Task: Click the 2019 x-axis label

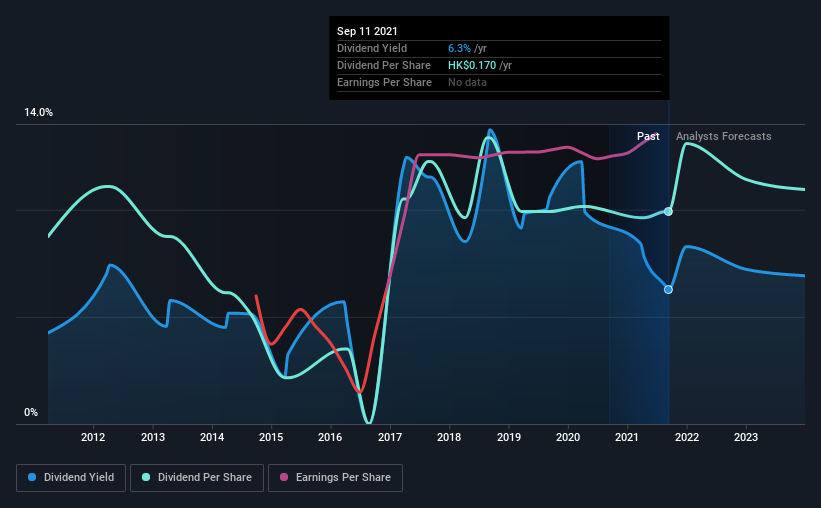Action: click(x=509, y=437)
